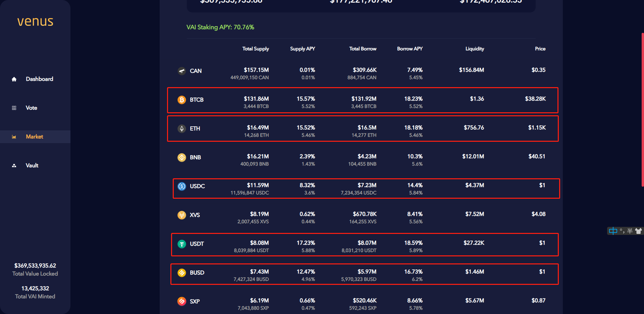Click the ETH token icon

[x=182, y=129]
